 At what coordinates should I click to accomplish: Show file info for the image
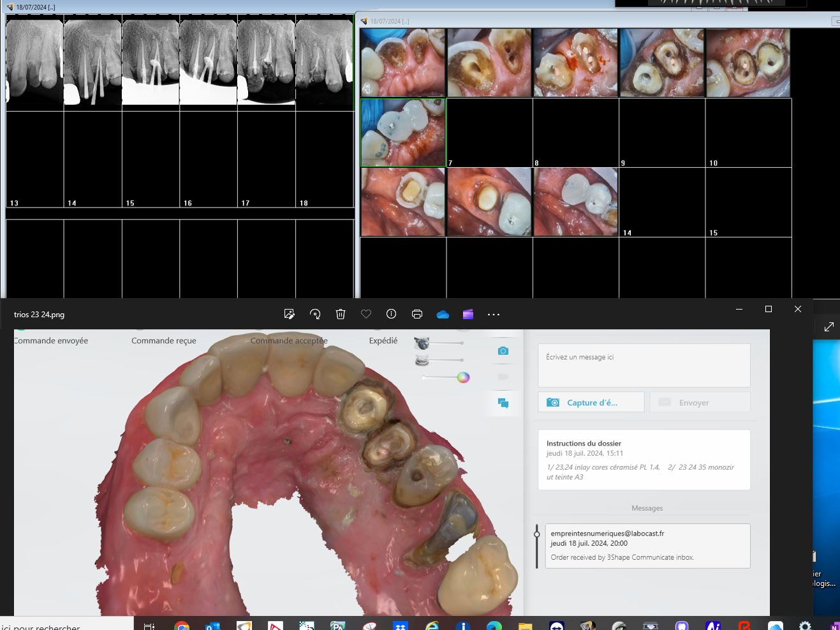click(391, 314)
